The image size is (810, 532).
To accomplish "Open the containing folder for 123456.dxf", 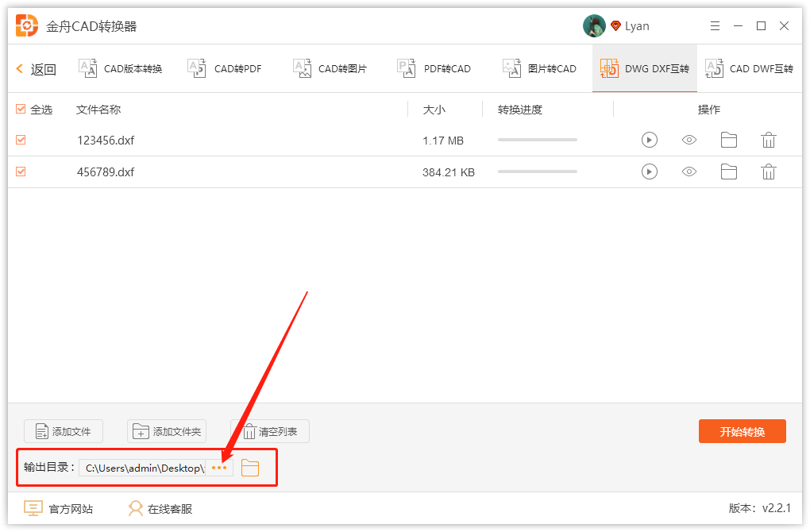I will click(728, 140).
